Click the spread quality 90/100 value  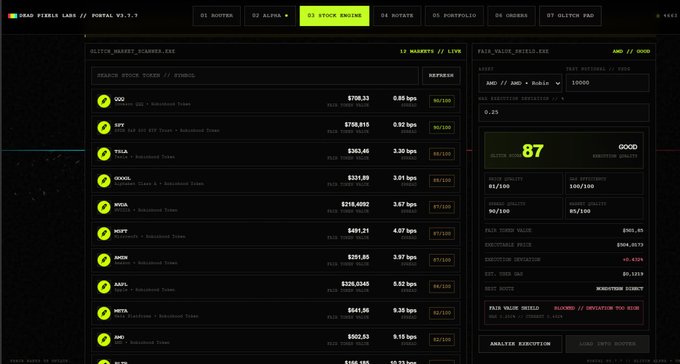point(499,211)
